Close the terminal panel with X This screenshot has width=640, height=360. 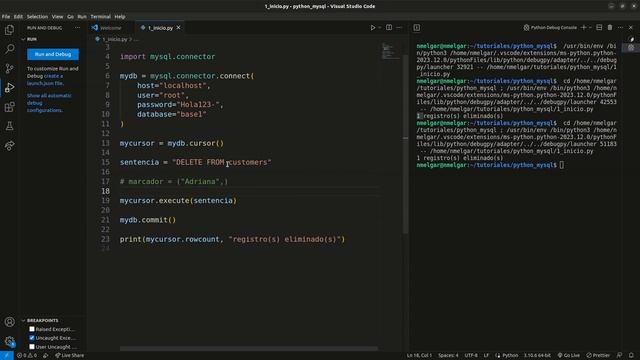point(631,27)
